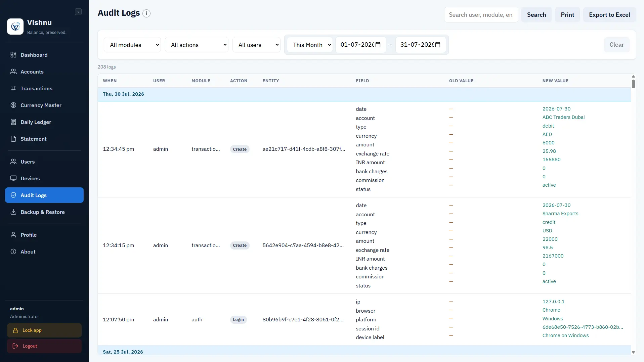Open Transactions from the sidebar
Screen dimensions: 644x362
[x=44, y=88]
